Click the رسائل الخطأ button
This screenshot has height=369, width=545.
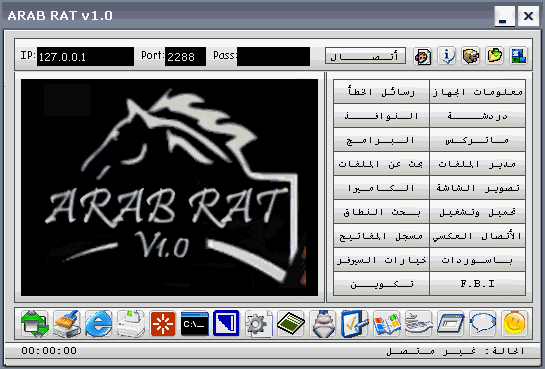(x=381, y=91)
